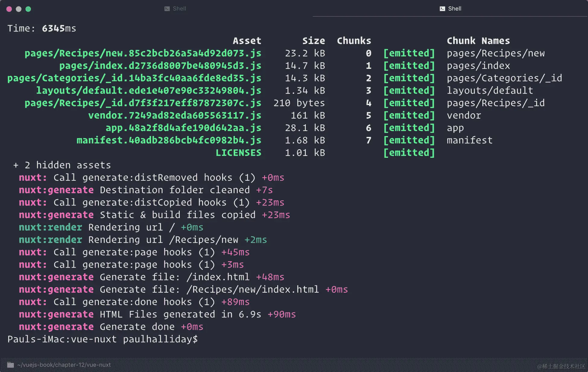Click the Time: 6345ms line
The image size is (588, 372).
pyautogui.click(x=42, y=28)
